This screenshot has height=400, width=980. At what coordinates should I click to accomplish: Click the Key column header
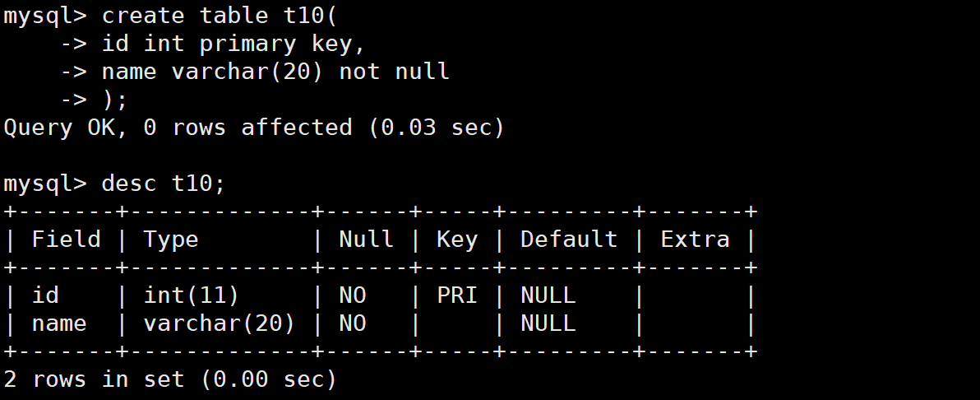coord(456,240)
